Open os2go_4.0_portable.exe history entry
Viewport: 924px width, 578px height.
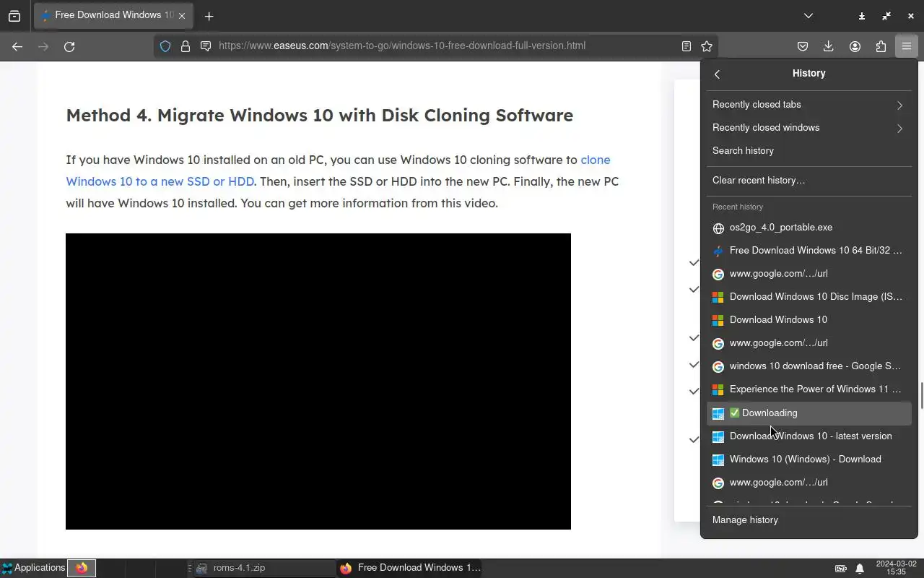(x=808, y=228)
